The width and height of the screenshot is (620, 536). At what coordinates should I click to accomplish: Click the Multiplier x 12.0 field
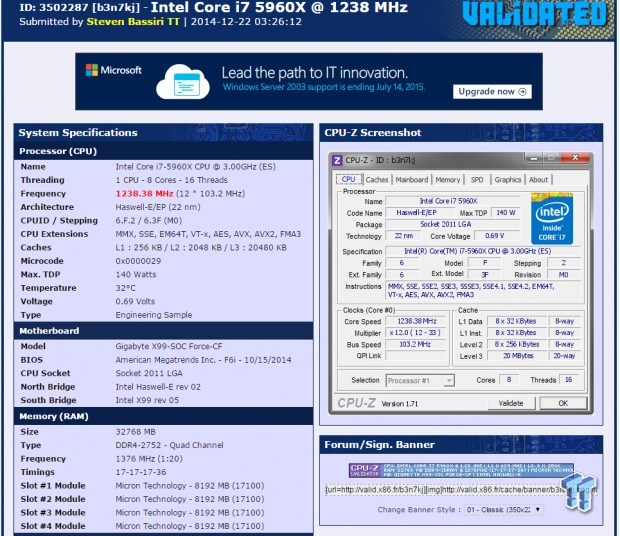(416, 333)
